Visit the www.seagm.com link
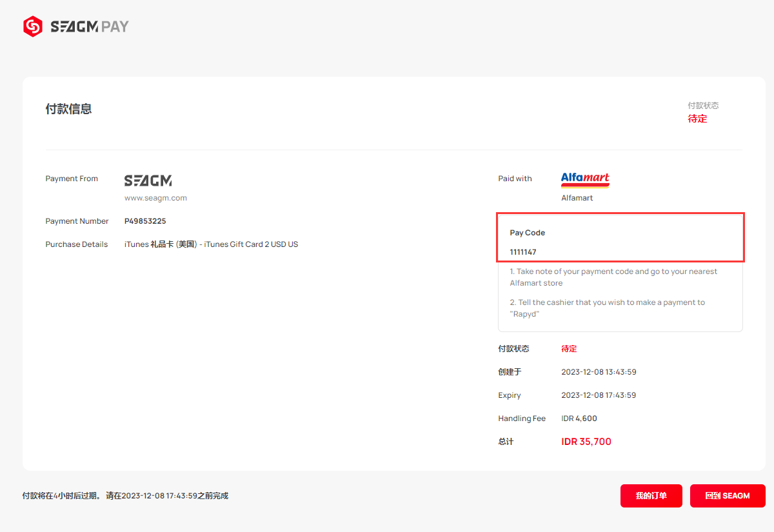Viewport: 774px width, 532px height. coord(155,198)
